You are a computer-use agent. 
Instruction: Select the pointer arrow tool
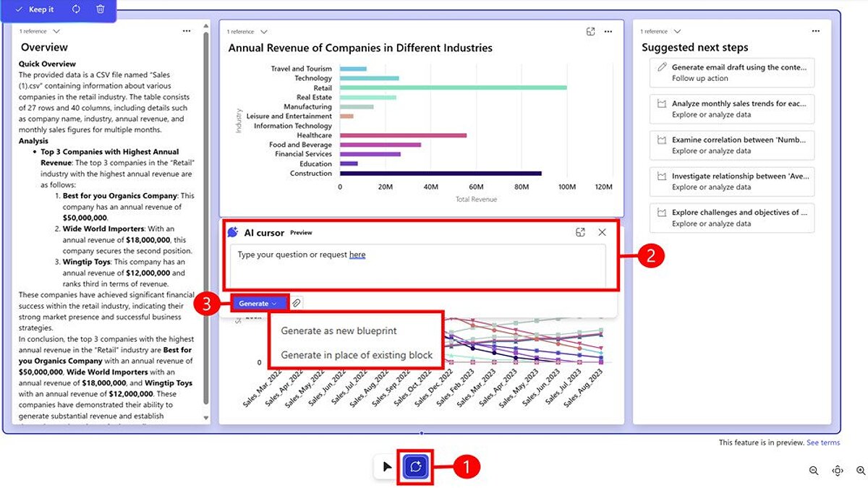(387, 467)
